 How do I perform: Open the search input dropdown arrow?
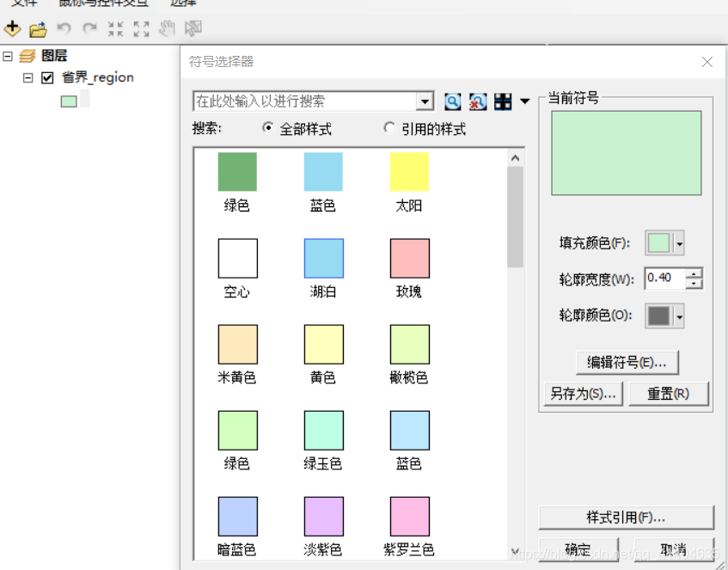click(x=425, y=101)
